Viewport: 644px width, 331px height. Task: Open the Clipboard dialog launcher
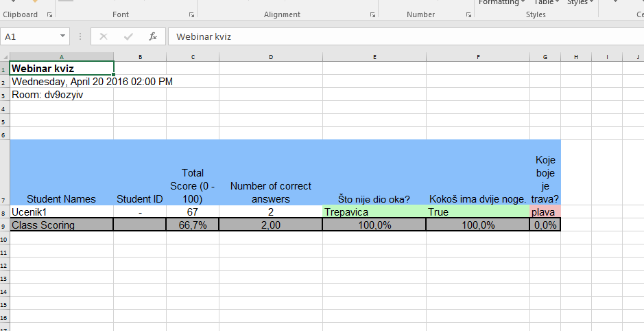tap(49, 14)
